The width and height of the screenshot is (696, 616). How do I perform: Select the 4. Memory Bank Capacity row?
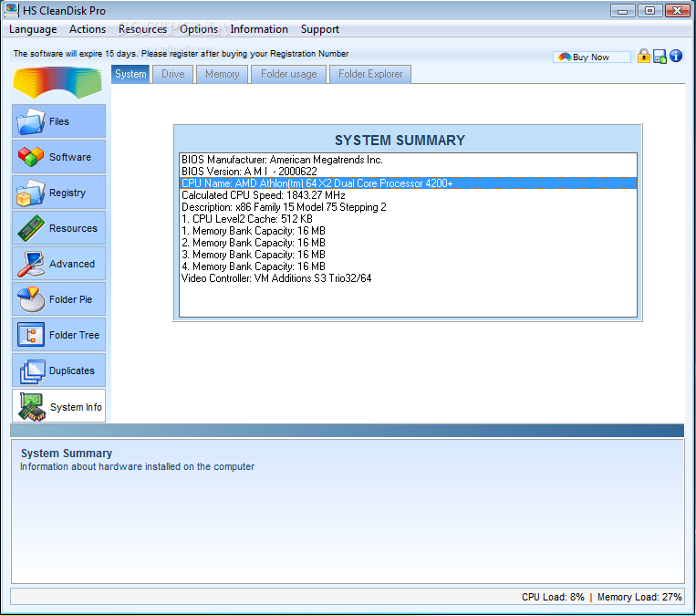[408, 266]
